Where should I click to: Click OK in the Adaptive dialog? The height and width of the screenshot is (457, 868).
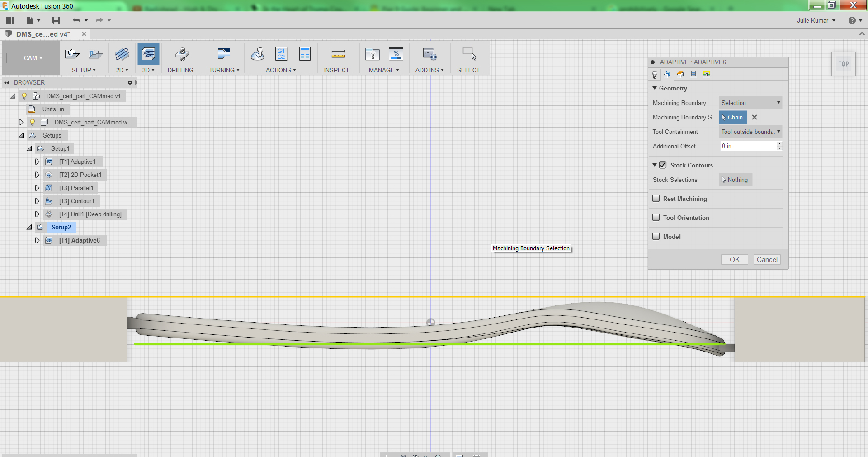[735, 259]
